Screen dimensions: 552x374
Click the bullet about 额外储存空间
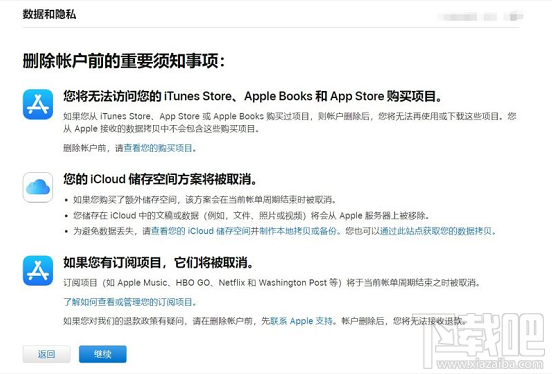[204, 200]
